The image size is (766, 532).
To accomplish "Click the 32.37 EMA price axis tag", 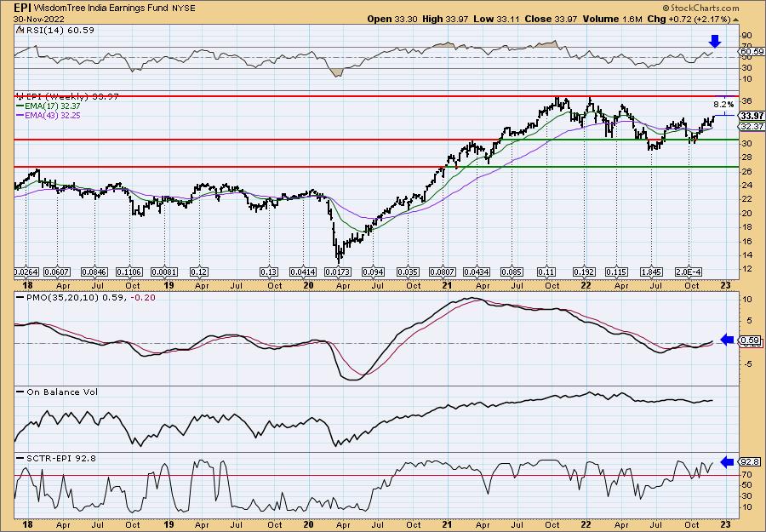I will 752,126.
